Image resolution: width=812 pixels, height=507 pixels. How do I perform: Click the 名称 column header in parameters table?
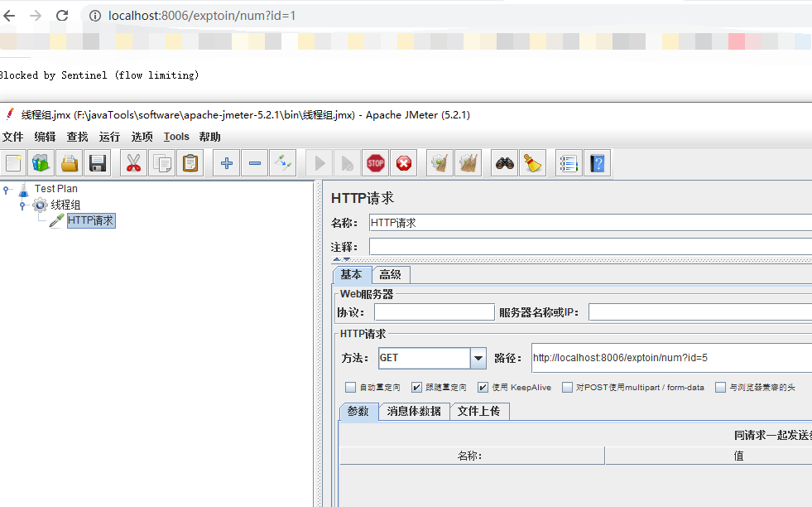coord(472,456)
